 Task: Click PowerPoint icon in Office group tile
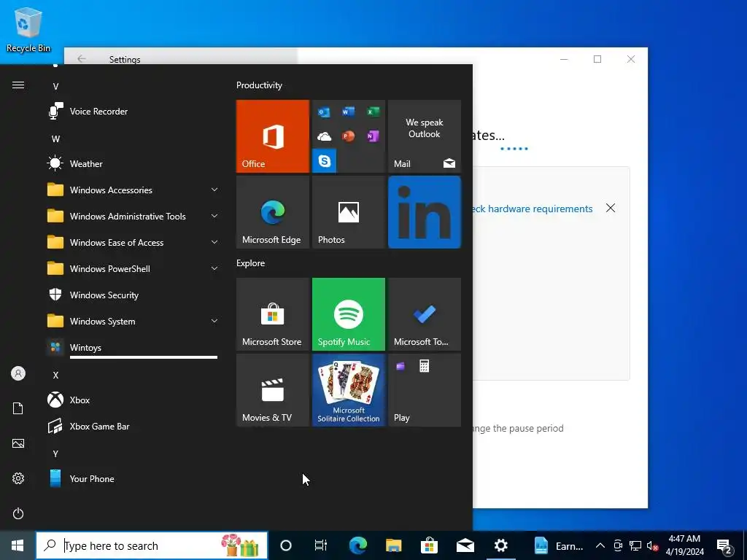348,136
